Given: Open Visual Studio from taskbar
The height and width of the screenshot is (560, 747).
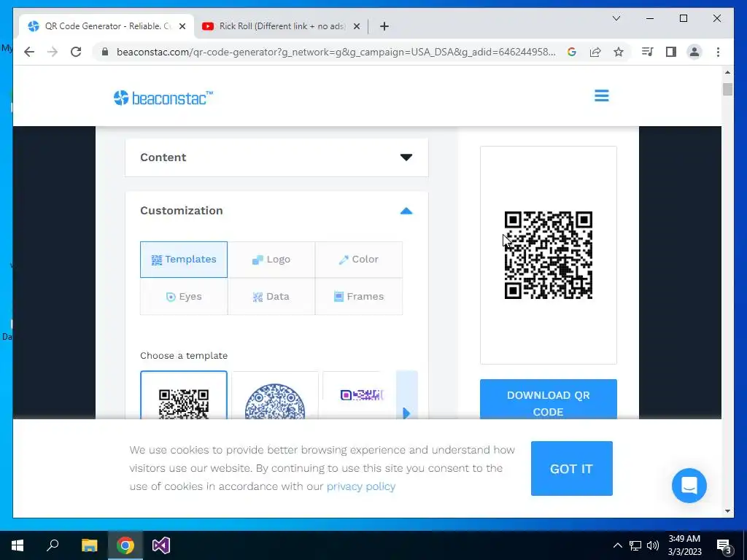Looking at the screenshot, I should point(161,545).
